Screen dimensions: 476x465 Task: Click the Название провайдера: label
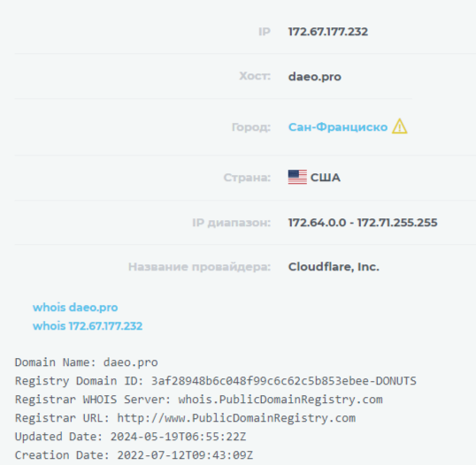199,267
